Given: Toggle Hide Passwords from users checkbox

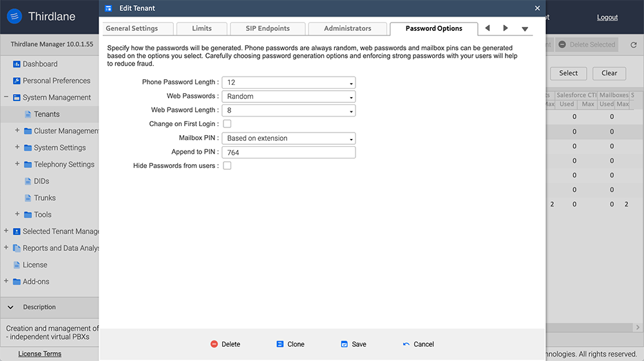Looking at the screenshot, I should coord(227,166).
